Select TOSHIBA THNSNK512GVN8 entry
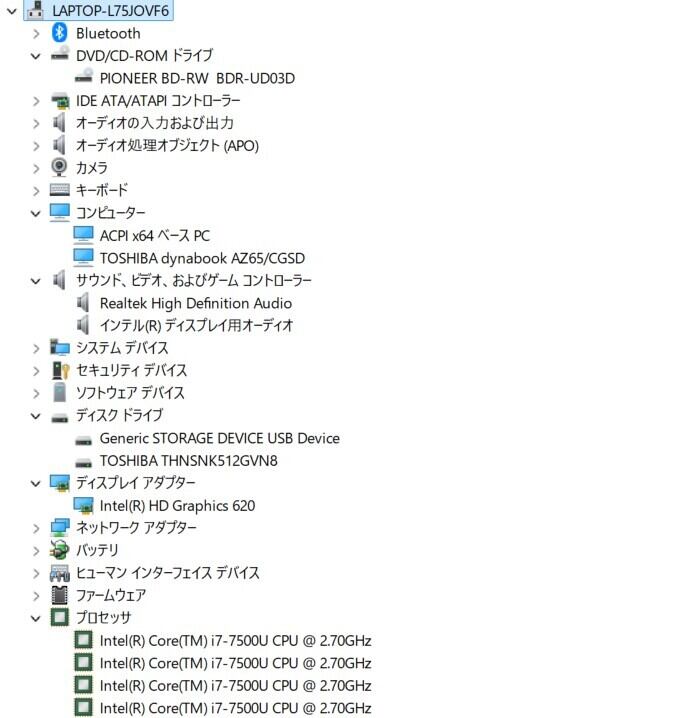The width and height of the screenshot is (700, 718). 188,461
